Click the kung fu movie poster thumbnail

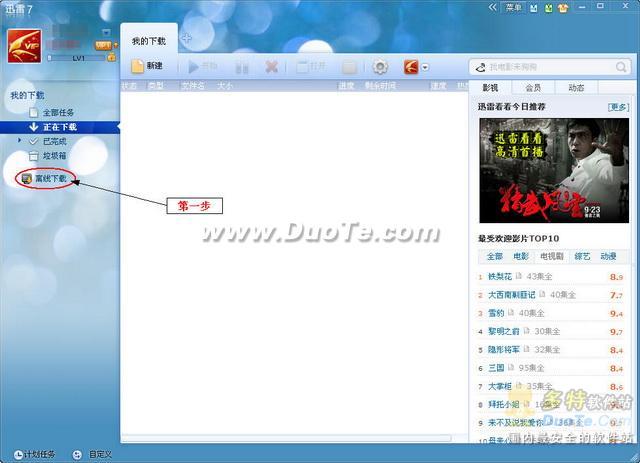(554, 170)
